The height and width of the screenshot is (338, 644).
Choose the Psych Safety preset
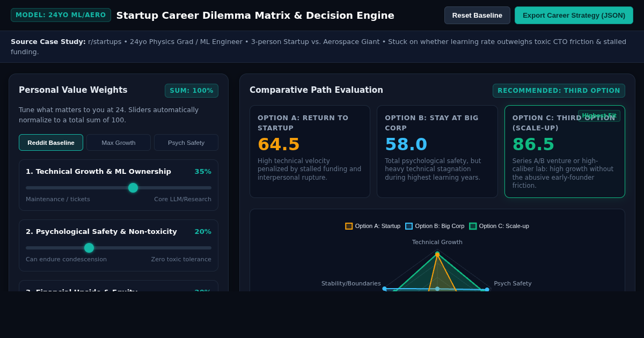pos(186,143)
